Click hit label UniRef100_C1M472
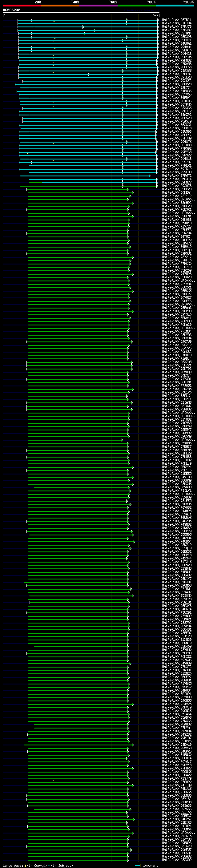Viewport: 197px width, 868px height. coord(177,243)
